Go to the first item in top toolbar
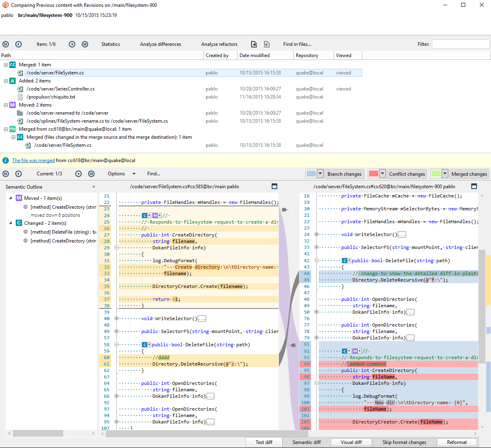This screenshot has height=448, width=491. (x=6, y=44)
